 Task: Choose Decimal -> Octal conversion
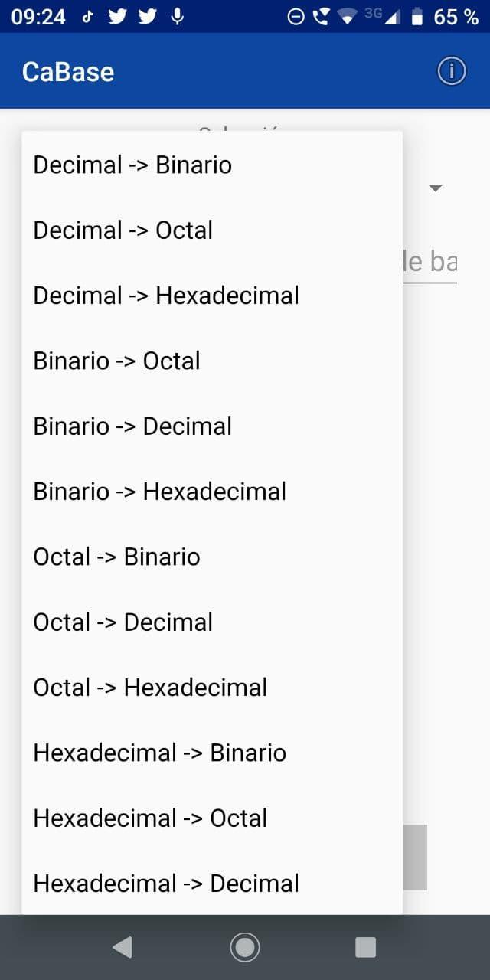pyautogui.click(x=123, y=230)
